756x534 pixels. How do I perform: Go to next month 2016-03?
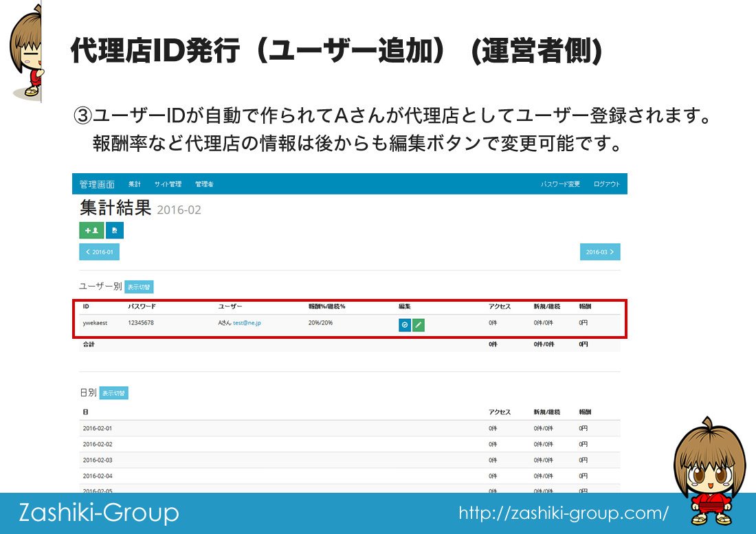coord(600,252)
